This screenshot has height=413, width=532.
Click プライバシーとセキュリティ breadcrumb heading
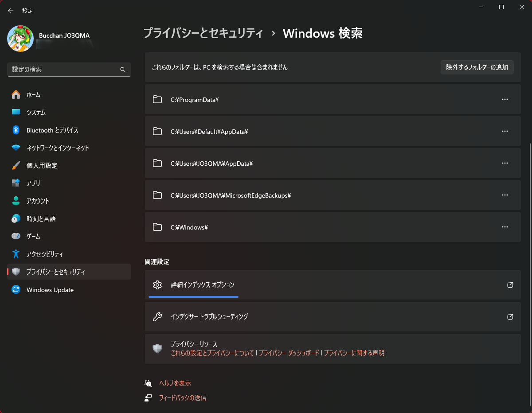[203, 33]
